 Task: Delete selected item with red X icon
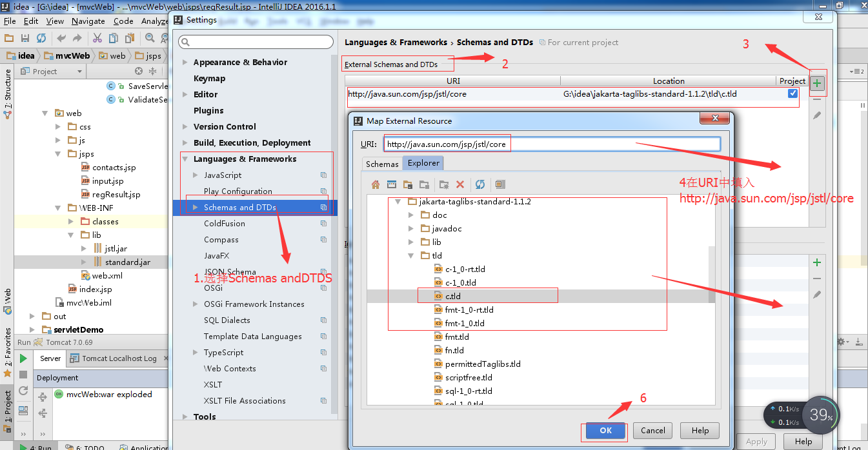pyautogui.click(x=460, y=184)
